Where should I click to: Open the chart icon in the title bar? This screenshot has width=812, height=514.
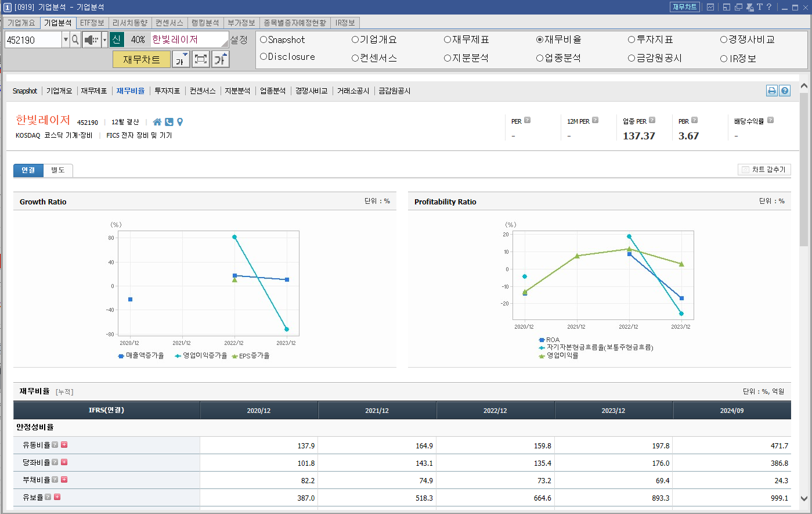[x=710, y=7]
